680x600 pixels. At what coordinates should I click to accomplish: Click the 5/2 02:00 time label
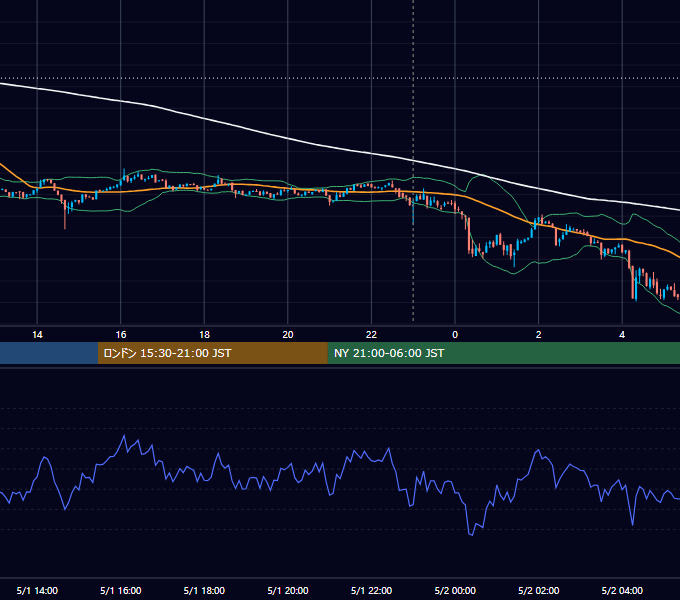(x=539, y=590)
